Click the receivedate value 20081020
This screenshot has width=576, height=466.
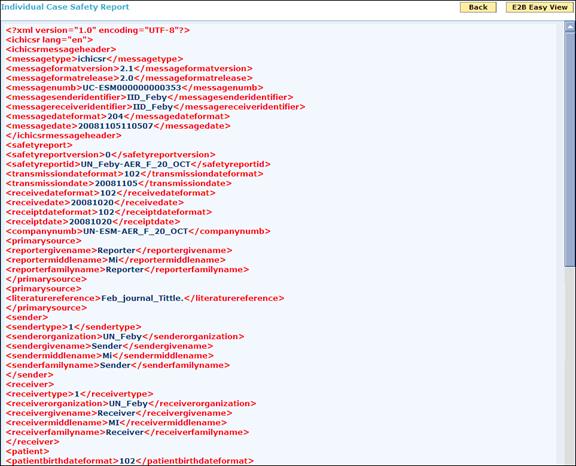tap(92, 202)
